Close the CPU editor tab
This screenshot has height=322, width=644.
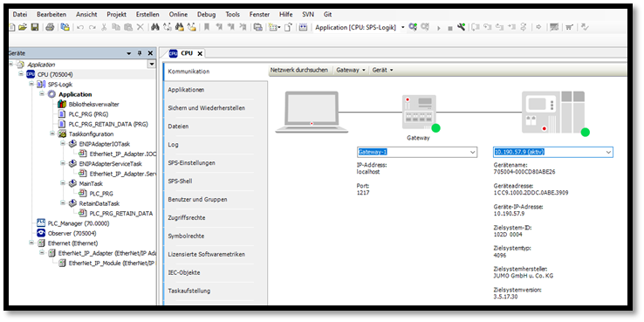pyautogui.click(x=200, y=53)
